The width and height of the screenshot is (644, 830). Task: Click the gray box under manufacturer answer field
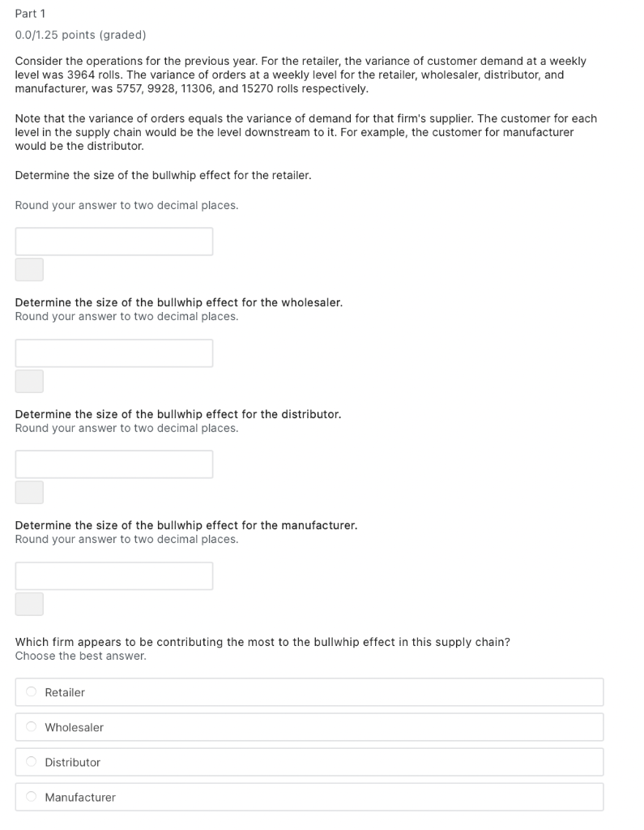click(29, 604)
